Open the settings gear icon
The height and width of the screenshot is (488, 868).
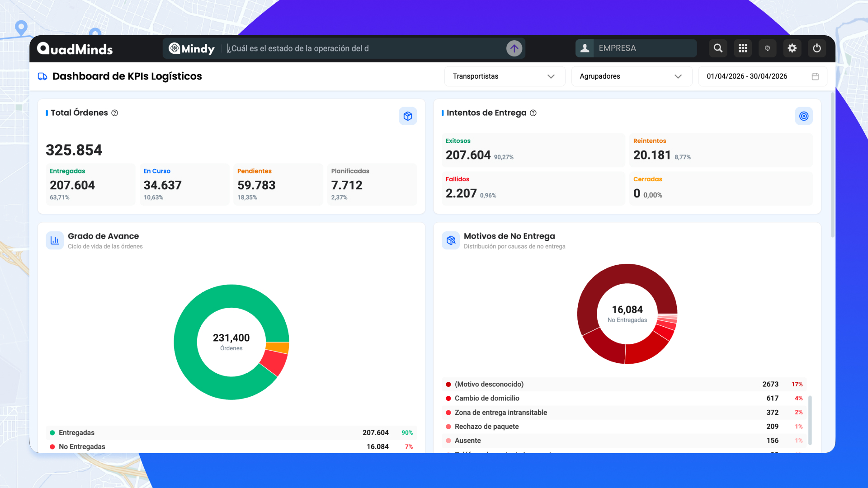[x=792, y=48]
